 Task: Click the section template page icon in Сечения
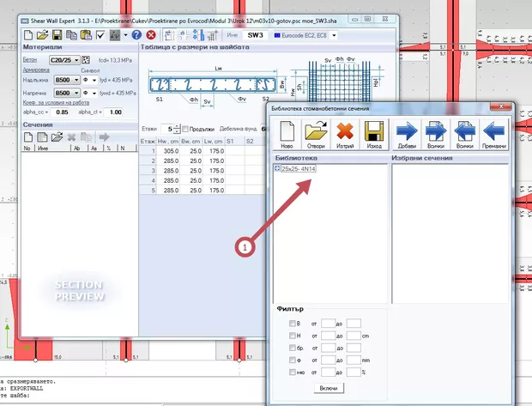pos(42,137)
